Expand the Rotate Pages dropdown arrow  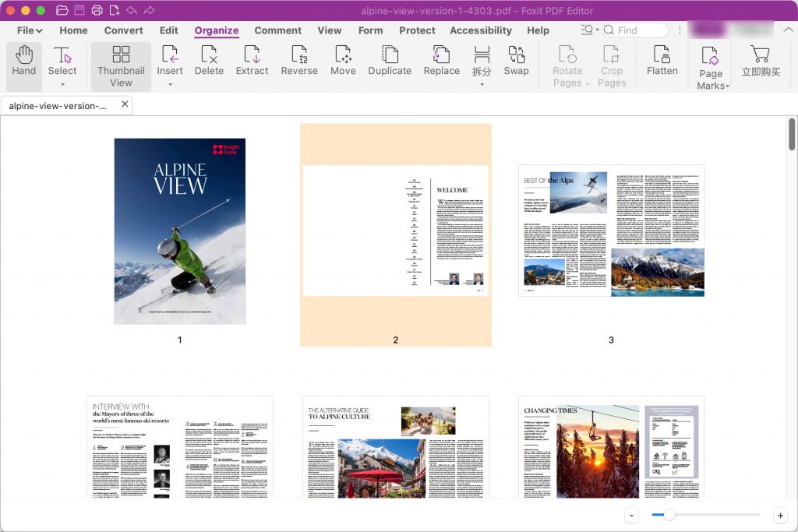click(587, 84)
